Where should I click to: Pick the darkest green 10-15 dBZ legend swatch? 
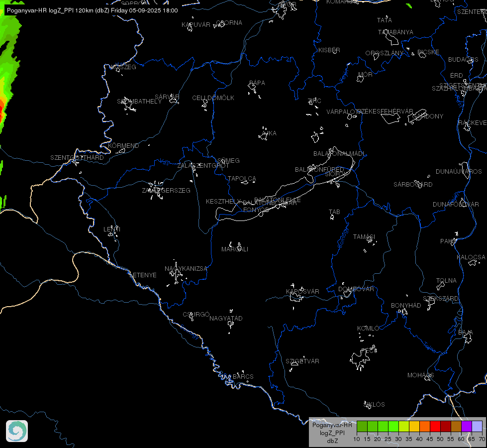[362, 426]
